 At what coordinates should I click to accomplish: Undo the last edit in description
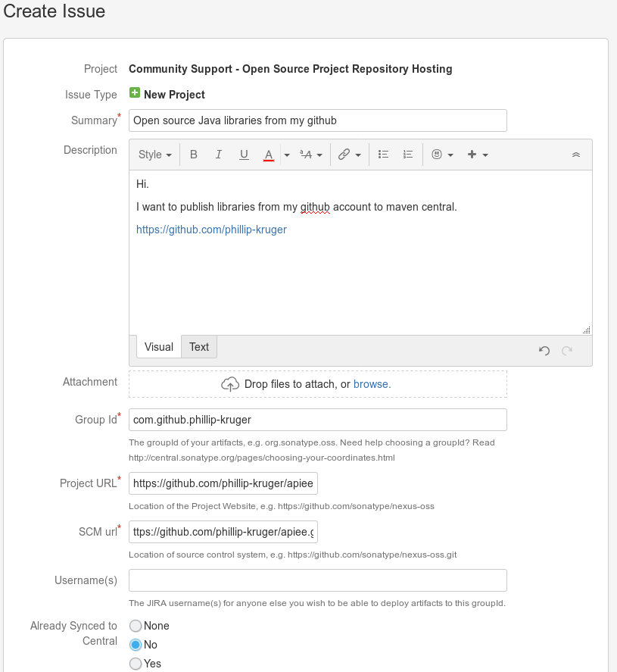544,350
